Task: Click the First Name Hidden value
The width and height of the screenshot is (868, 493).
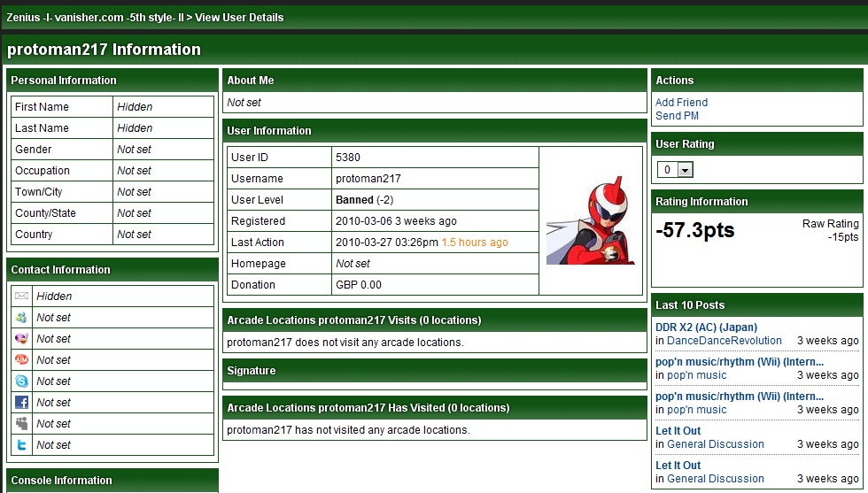Action: [x=135, y=107]
